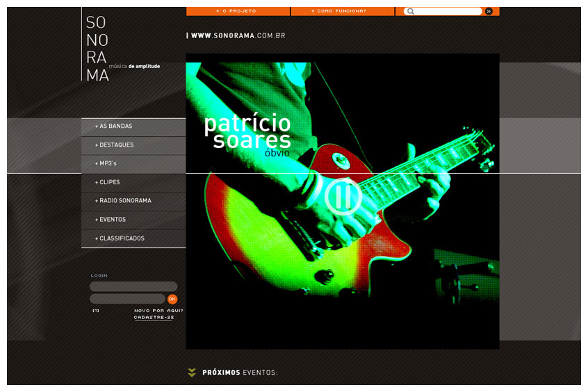Open the Classificados menu item
This screenshot has height=392, width=588.
[133, 238]
